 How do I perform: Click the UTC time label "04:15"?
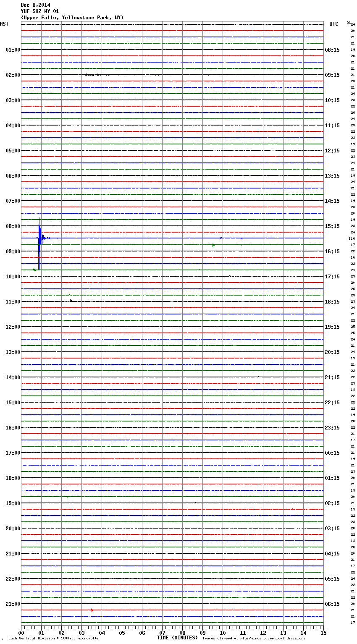[x=332, y=554]
